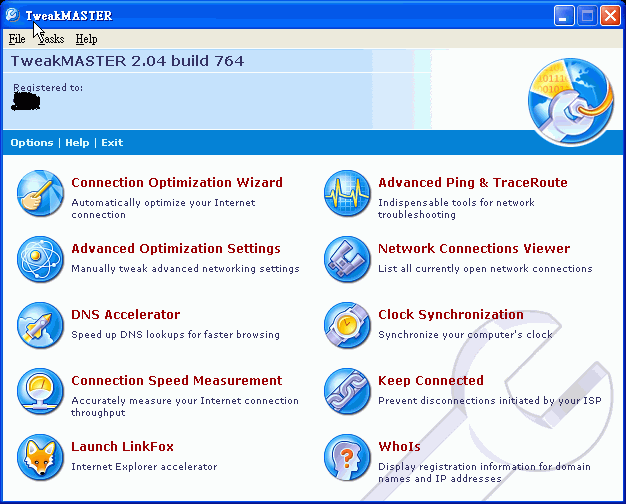Open Advanced Optimization Settings title link

pos(176,248)
